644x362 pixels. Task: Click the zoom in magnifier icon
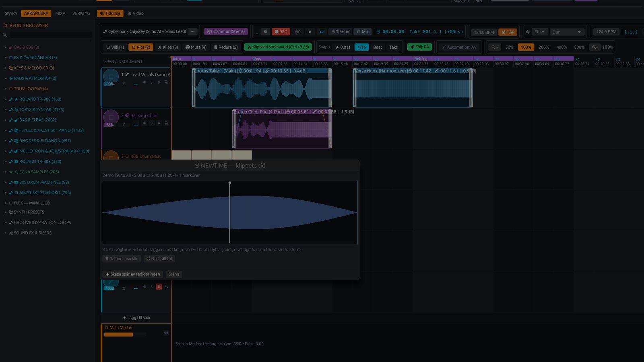(x=495, y=47)
